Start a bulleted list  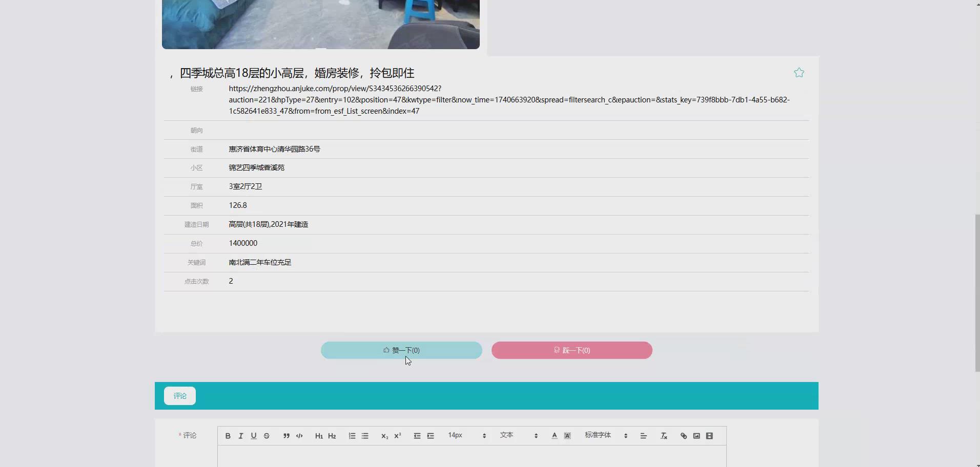365,436
